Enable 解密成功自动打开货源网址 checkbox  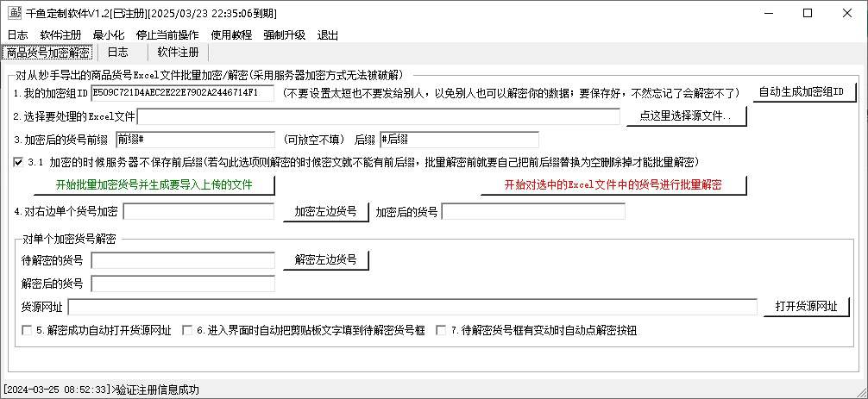[x=27, y=330]
